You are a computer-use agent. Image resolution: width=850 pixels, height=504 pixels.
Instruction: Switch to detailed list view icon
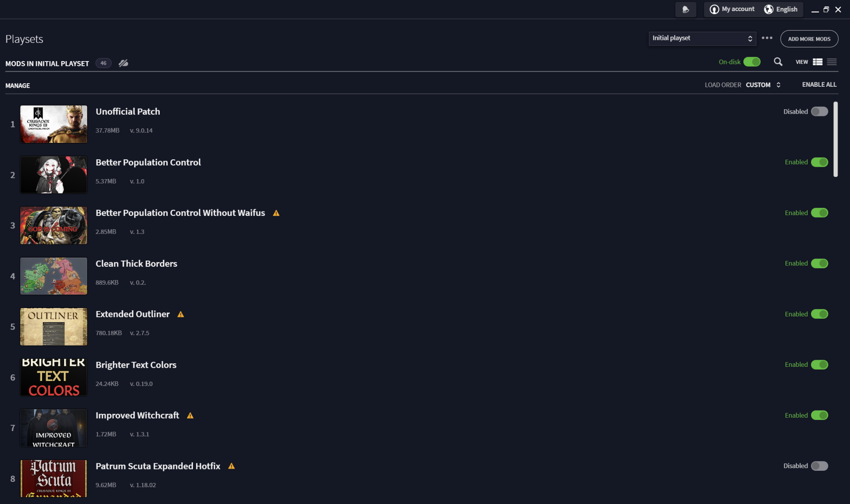pos(818,62)
